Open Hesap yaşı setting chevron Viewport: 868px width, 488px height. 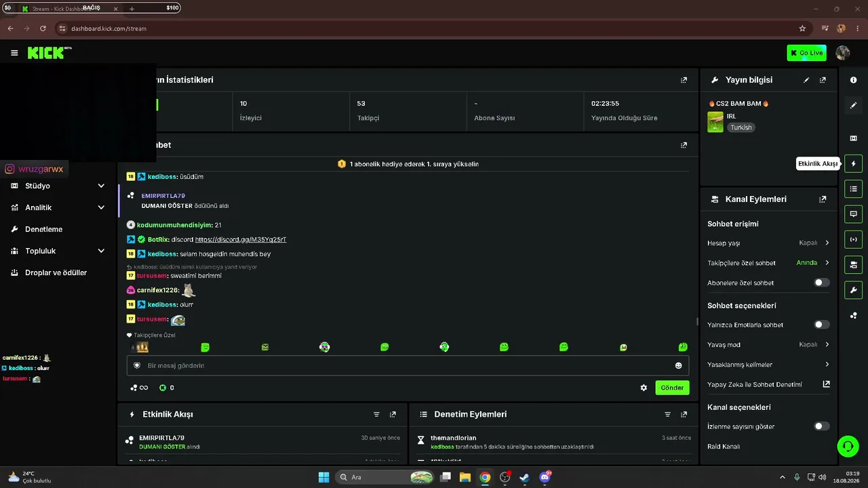[x=827, y=243]
